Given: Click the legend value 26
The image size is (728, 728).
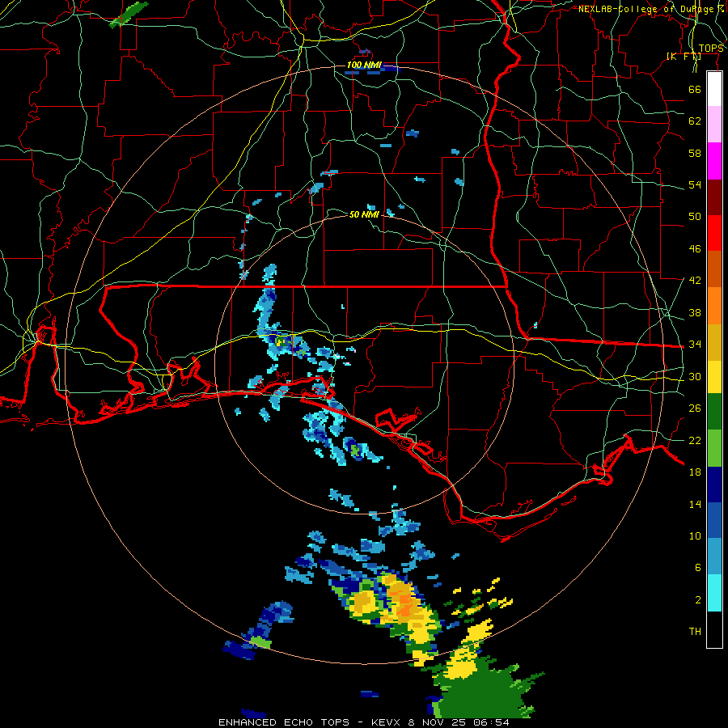Looking at the screenshot, I should click(695, 408).
